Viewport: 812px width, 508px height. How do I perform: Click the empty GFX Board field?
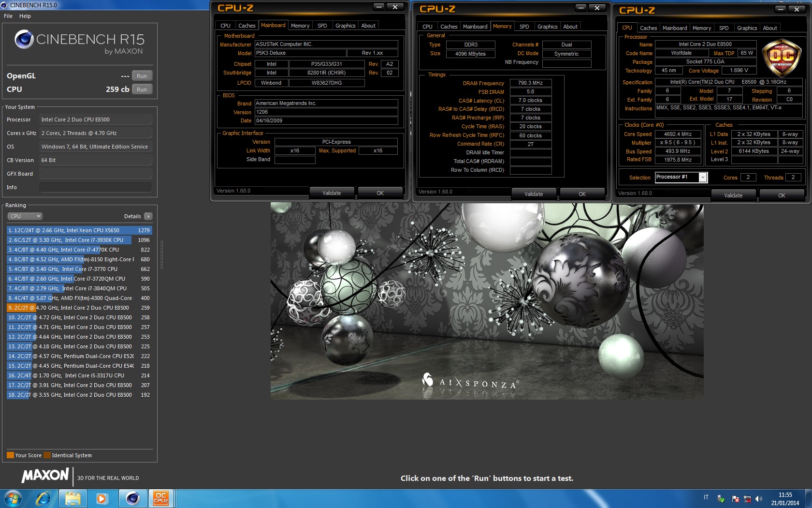(x=96, y=174)
